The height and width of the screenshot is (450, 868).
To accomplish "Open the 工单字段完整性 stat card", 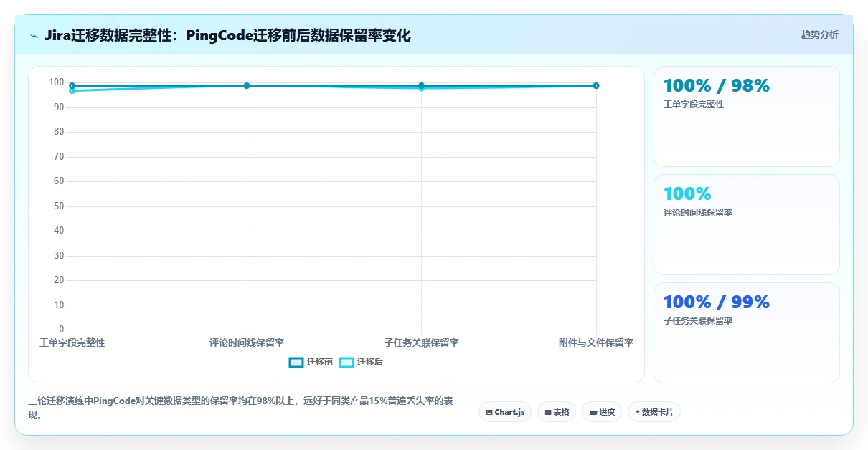I will 747,116.
